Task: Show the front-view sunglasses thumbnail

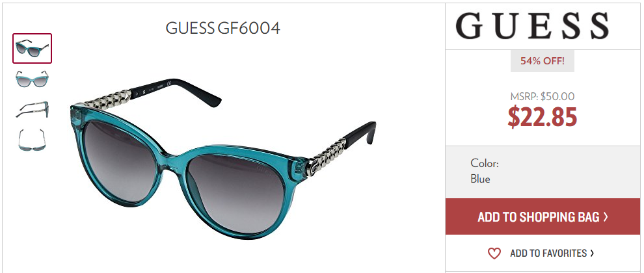Action: click(32, 79)
